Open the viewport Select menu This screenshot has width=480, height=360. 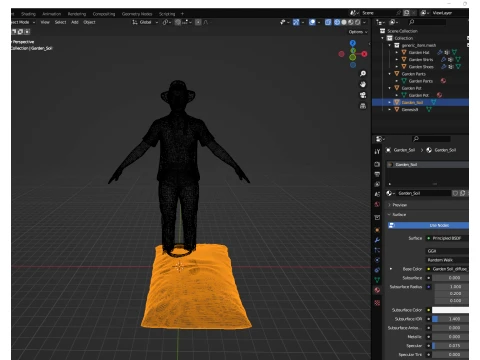[60, 22]
